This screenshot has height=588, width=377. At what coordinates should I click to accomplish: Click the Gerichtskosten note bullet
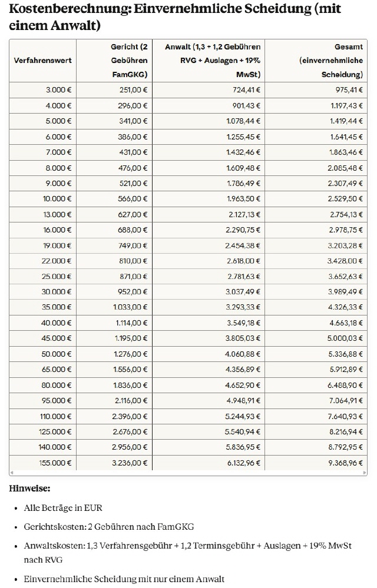click(x=108, y=526)
